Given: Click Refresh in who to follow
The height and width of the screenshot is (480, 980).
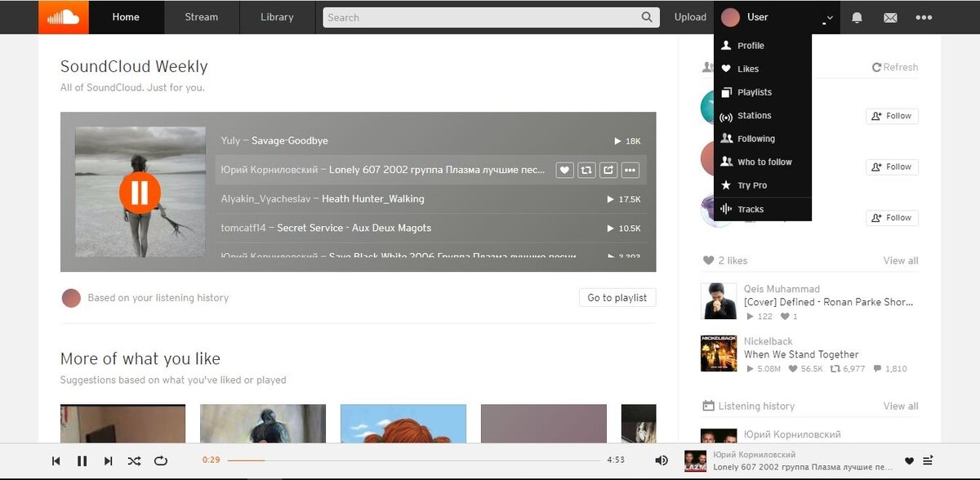Looking at the screenshot, I should pyautogui.click(x=895, y=67).
